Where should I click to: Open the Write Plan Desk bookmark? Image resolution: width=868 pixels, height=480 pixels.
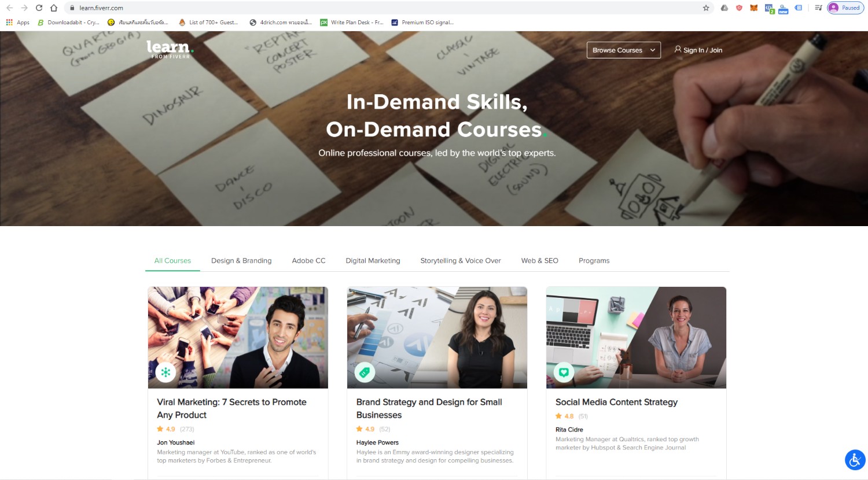coord(352,23)
